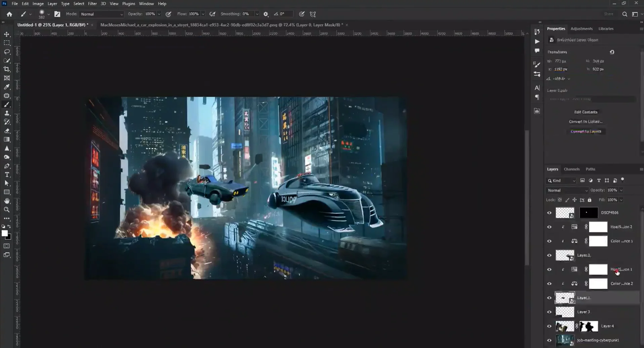
Task: Select the Gradient tool
Action: pos(7,140)
